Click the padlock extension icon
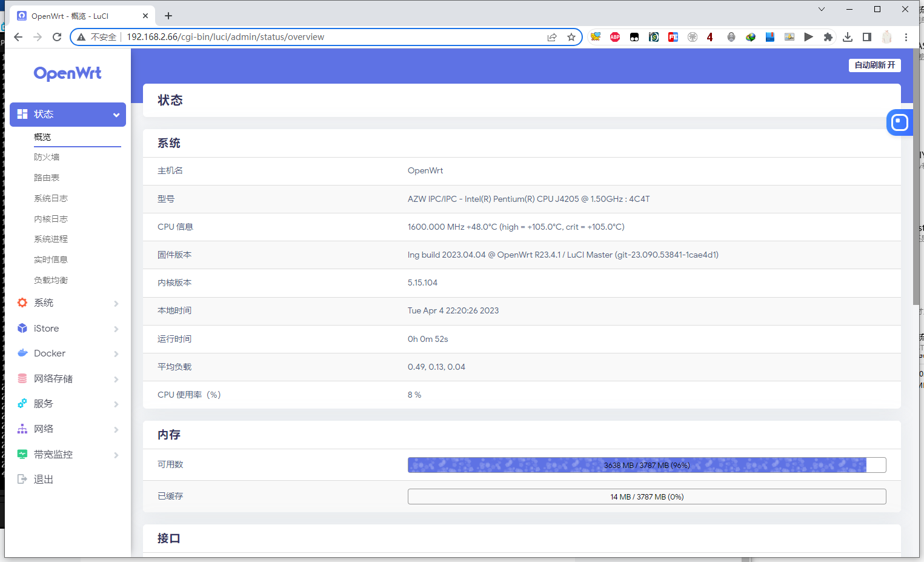 click(x=731, y=37)
